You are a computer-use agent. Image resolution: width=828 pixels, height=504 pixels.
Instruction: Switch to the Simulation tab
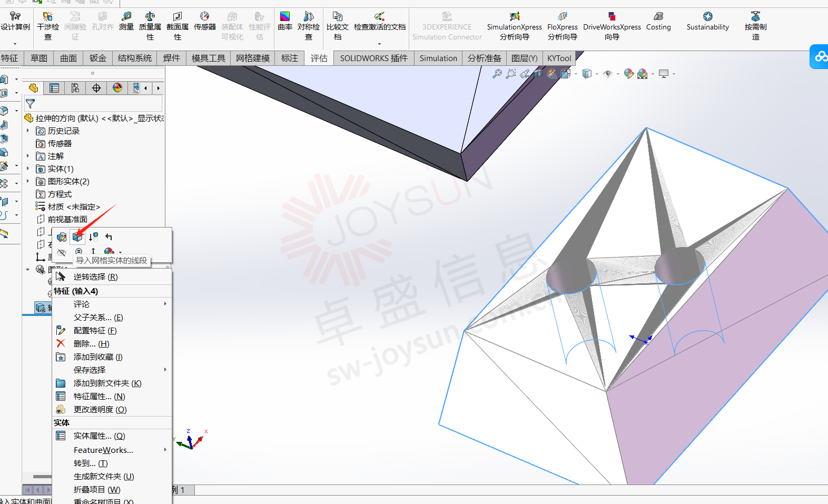tap(438, 58)
